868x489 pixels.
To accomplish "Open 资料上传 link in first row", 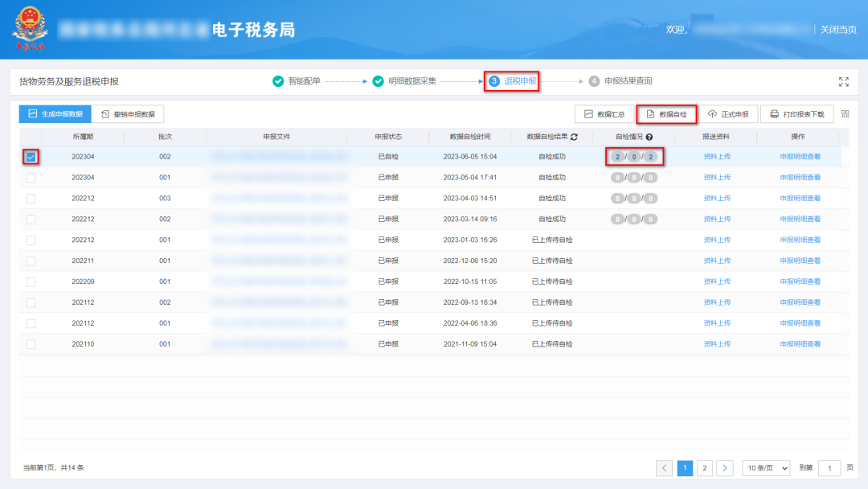I will tap(716, 156).
